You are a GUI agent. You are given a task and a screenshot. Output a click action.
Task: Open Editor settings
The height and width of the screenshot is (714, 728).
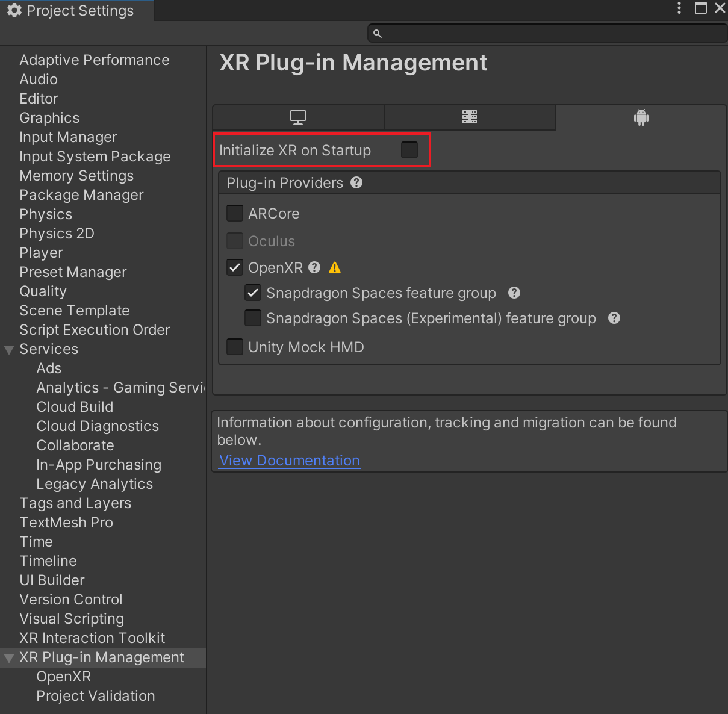(39, 99)
